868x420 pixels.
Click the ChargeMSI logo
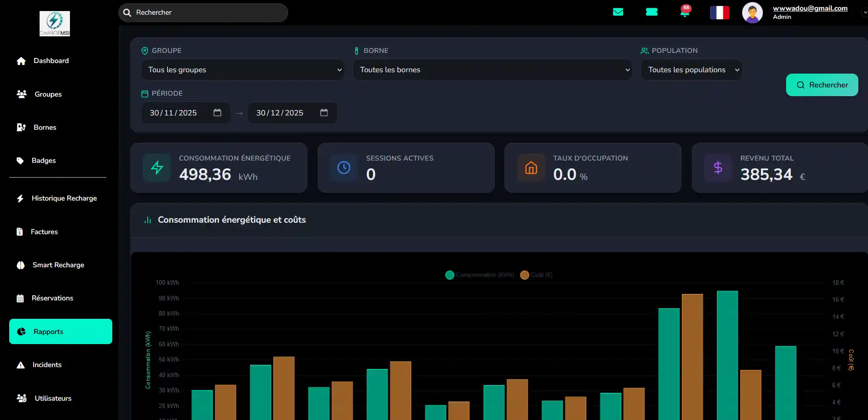[x=55, y=23]
